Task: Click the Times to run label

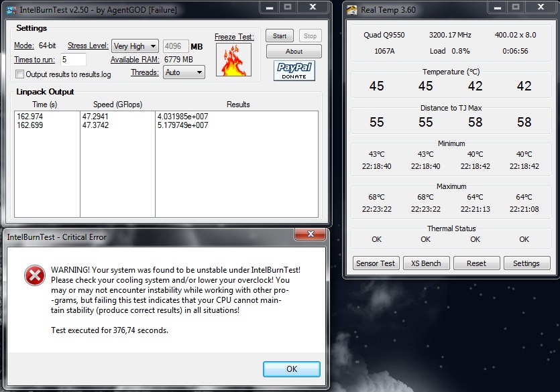Action: click(x=35, y=60)
